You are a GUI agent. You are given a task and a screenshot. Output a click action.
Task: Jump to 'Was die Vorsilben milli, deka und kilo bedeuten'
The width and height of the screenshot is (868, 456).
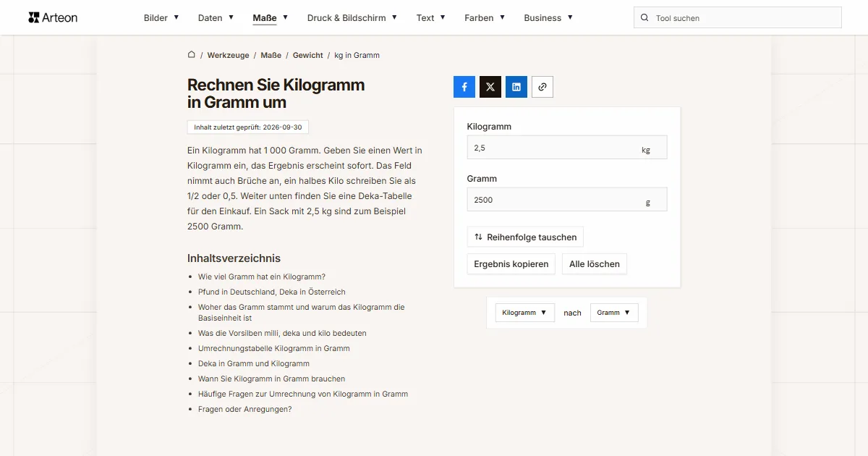pos(282,333)
